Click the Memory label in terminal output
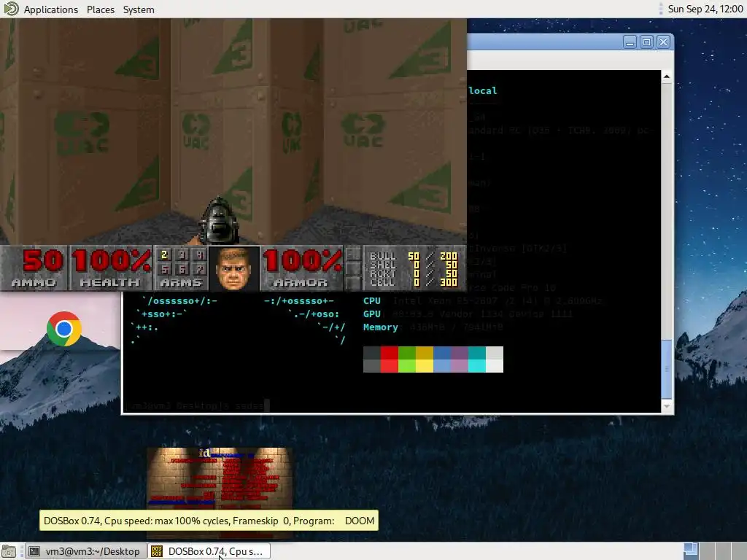Screen dimensions: 747x560 380,327
